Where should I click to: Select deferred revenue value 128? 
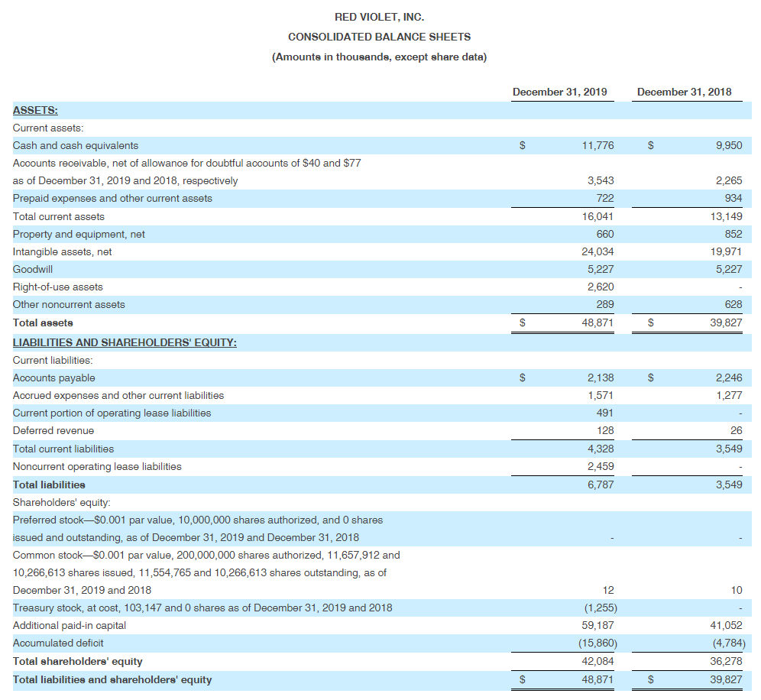pos(604,430)
